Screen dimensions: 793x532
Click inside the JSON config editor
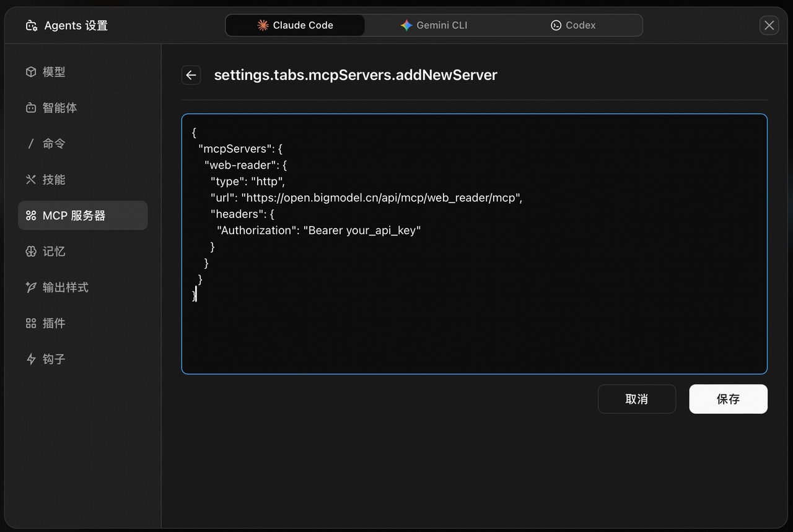[x=474, y=328]
